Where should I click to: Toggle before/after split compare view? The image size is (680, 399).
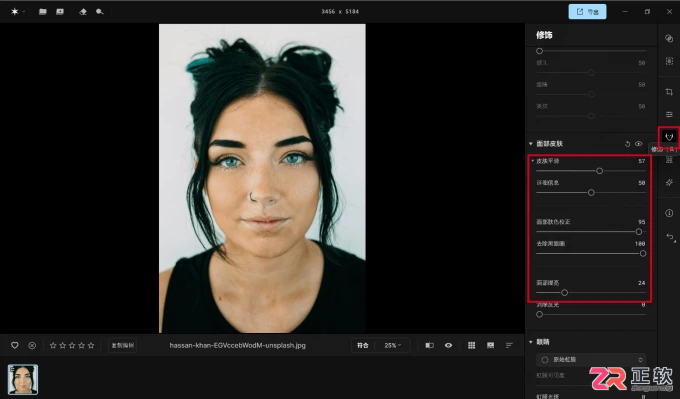click(429, 345)
